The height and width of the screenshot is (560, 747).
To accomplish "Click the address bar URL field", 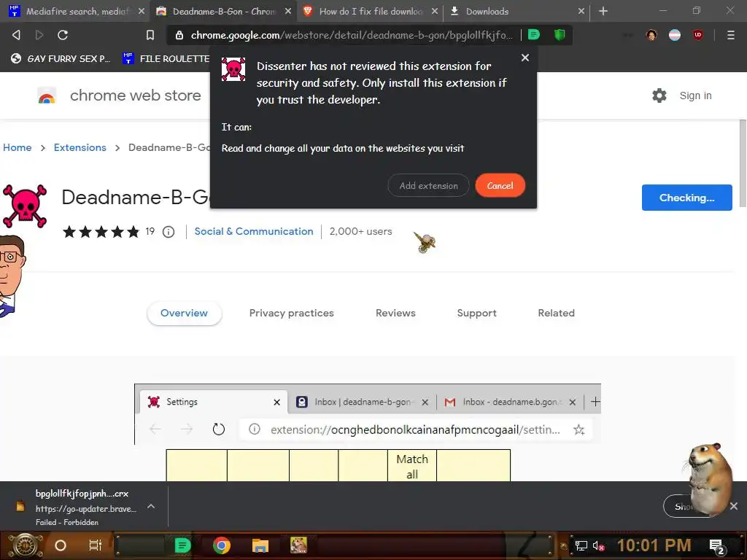I will 352,35.
